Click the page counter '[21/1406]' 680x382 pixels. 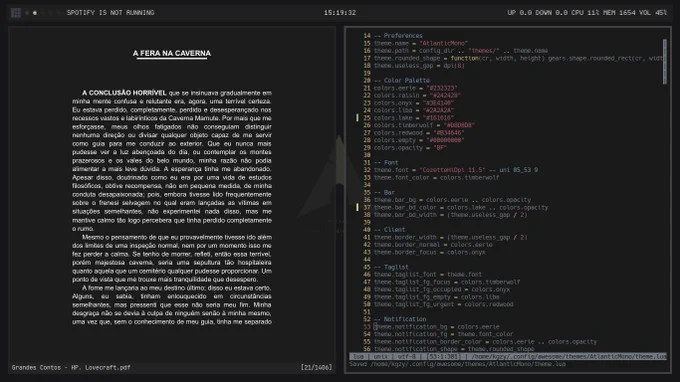(x=316, y=367)
